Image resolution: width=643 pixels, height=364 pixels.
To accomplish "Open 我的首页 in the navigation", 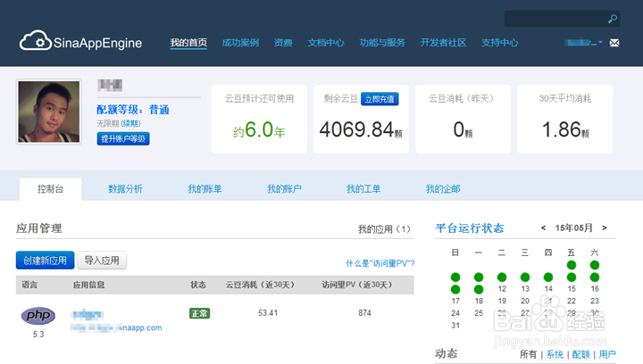I will coord(188,43).
